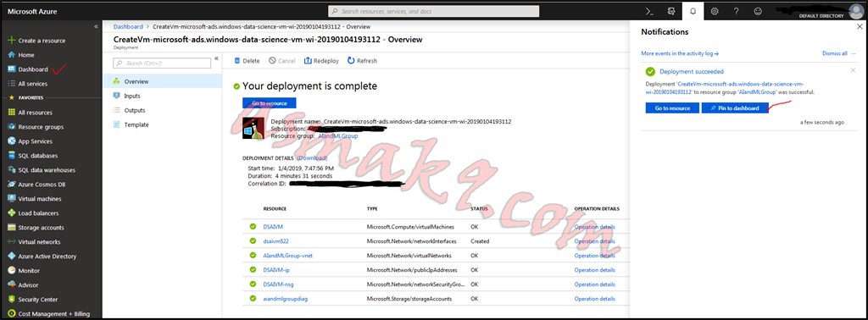Viewport: 868px width, 320px height.
Task: Click the Azure Active Directory icon
Action: pyautogui.click(x=11, y=256)
